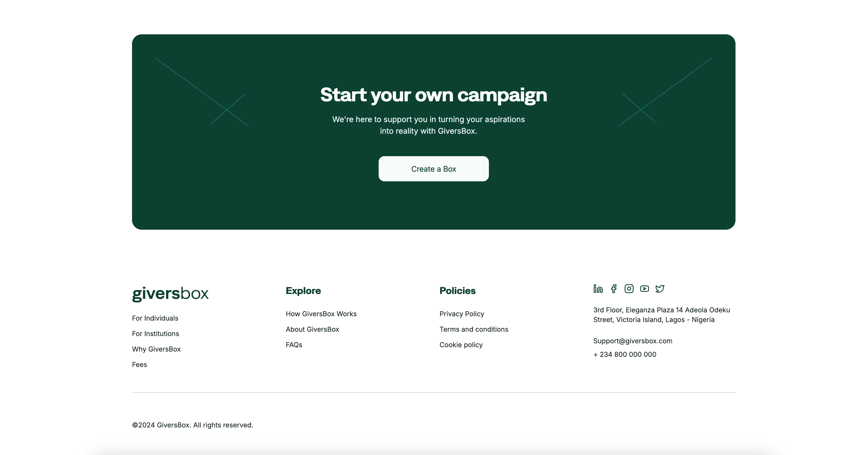Viewport: 868px width, 455px height.
Task: Open Terms and conditions link
Action: 474,329
